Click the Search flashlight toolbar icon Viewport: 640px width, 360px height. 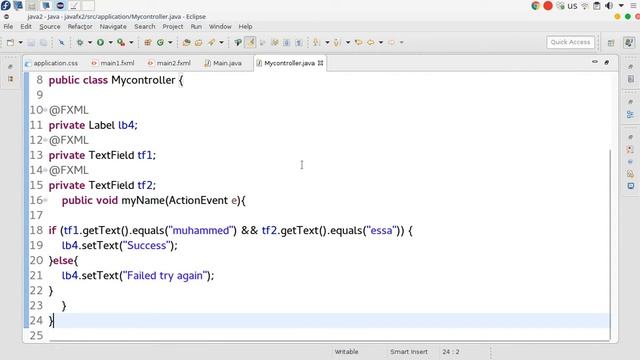211,42
